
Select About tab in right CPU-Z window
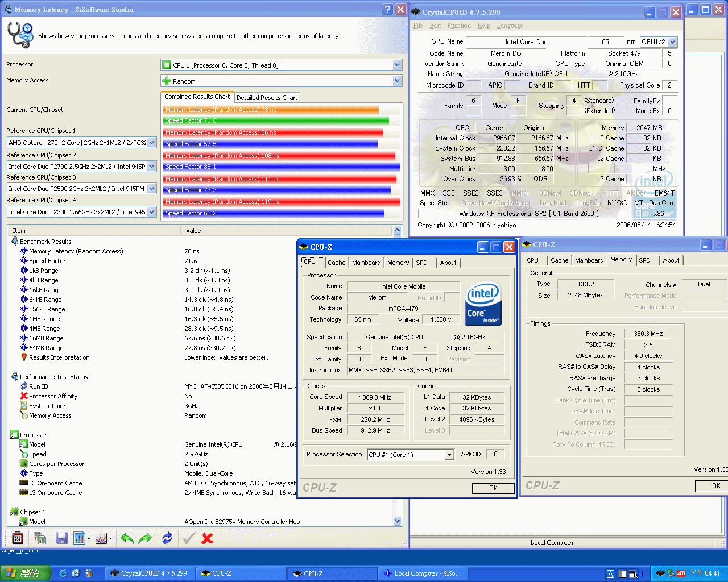pyautogui.click(x=671, y=260)
